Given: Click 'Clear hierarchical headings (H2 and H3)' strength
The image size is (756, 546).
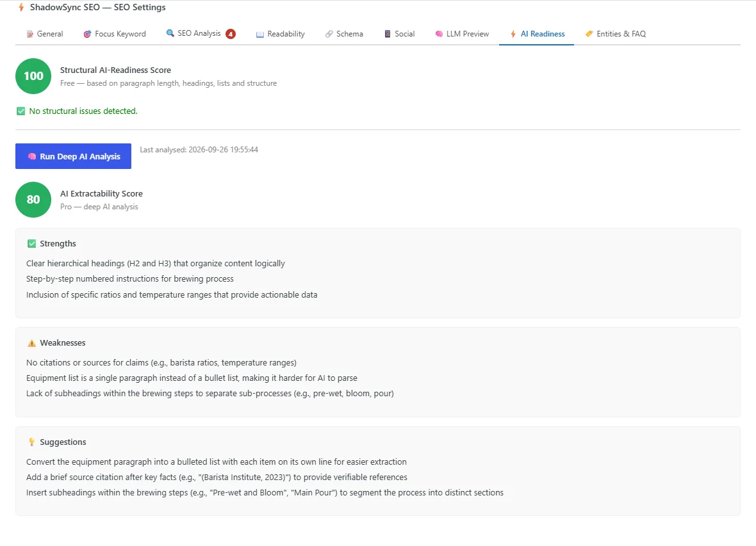Looking at the screenshot, I should pyautogui.click(x=155, y=264).
